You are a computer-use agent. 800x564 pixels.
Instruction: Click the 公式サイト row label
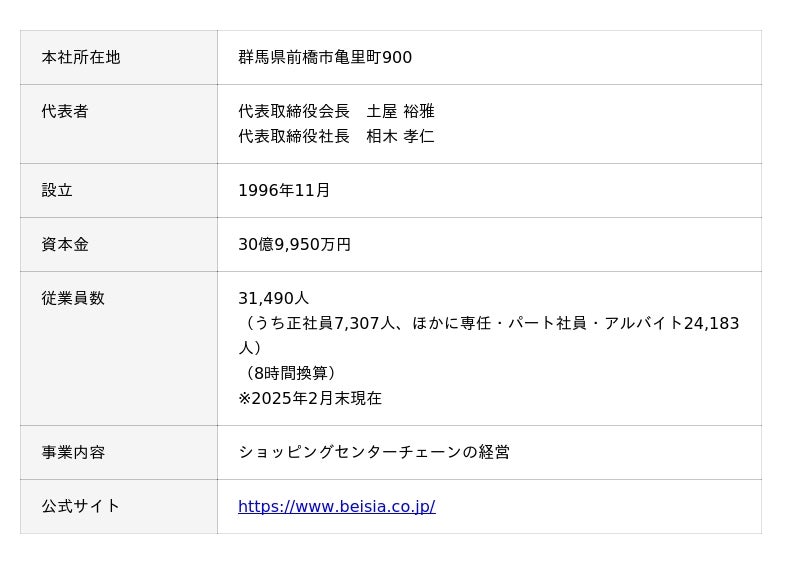81,506
